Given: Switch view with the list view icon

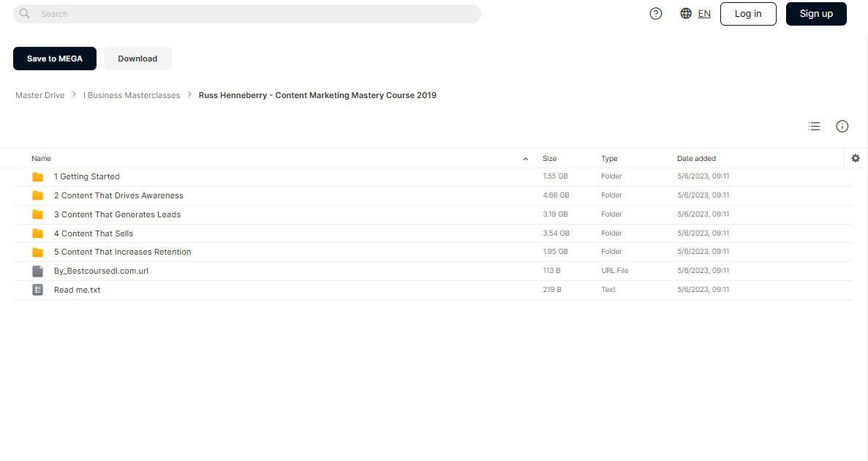Looking at the screenshot, I should pyautogui.click(x=814, y=127).
